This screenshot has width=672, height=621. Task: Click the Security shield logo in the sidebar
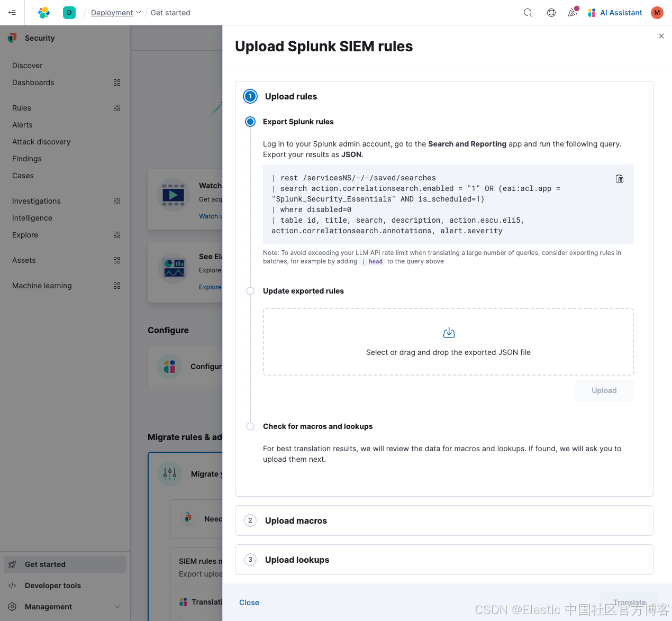tap(12, 38)
